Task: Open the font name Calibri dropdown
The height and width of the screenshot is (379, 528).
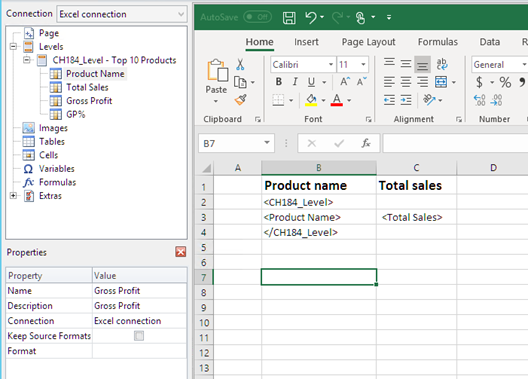Action: pos(331,64)
